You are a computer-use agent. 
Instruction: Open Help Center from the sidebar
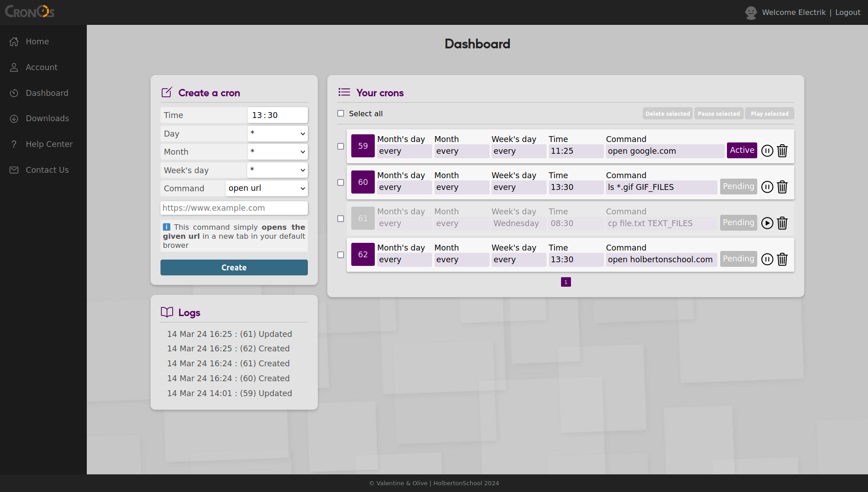coord(49,144)
